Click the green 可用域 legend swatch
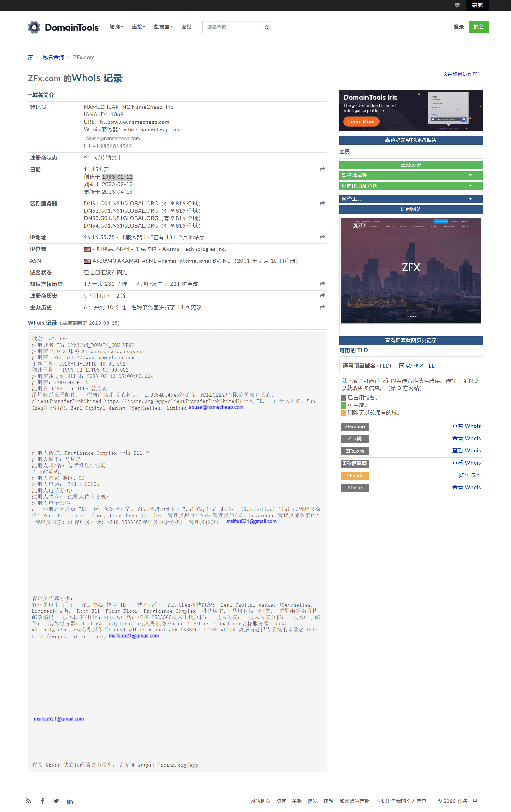The width and height of the screenshot is (511, 812). pyautogui.click(x=344, y=405)
